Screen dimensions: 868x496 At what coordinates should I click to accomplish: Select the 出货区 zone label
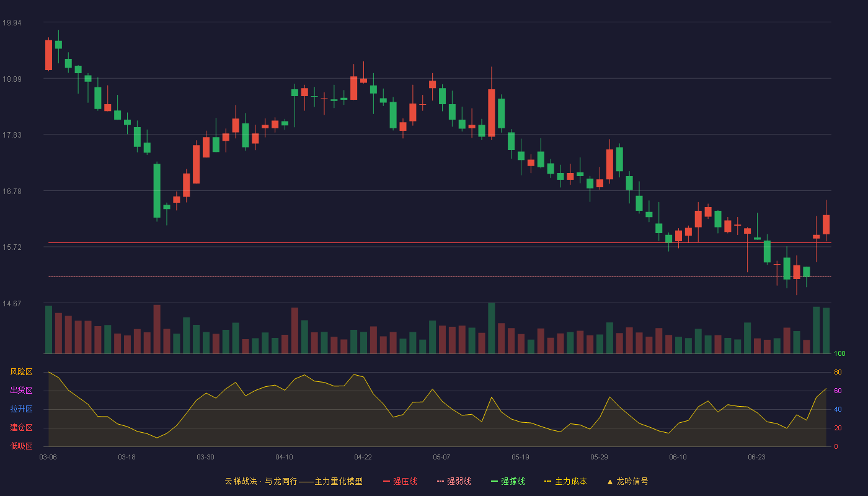[22, 391]
